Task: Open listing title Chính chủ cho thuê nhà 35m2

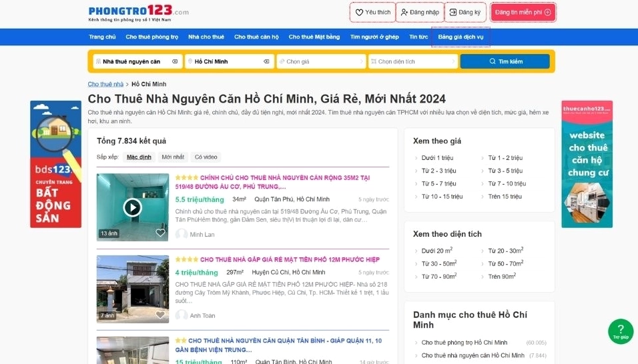Action: 272,182
